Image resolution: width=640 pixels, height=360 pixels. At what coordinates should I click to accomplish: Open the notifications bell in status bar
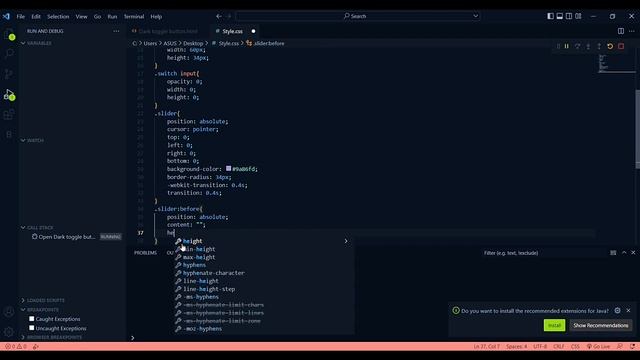pyautogui.click(x=632, y=347)
